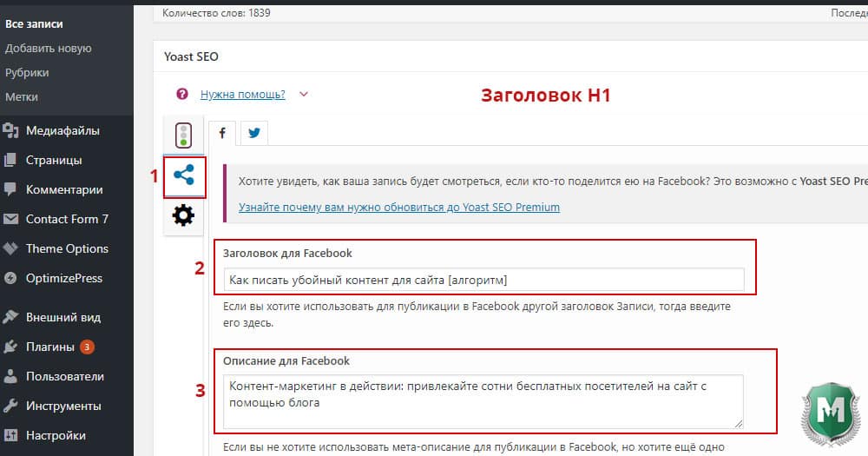Click the Плагины plug icon

pyautogui.click(x=10, y=347)
